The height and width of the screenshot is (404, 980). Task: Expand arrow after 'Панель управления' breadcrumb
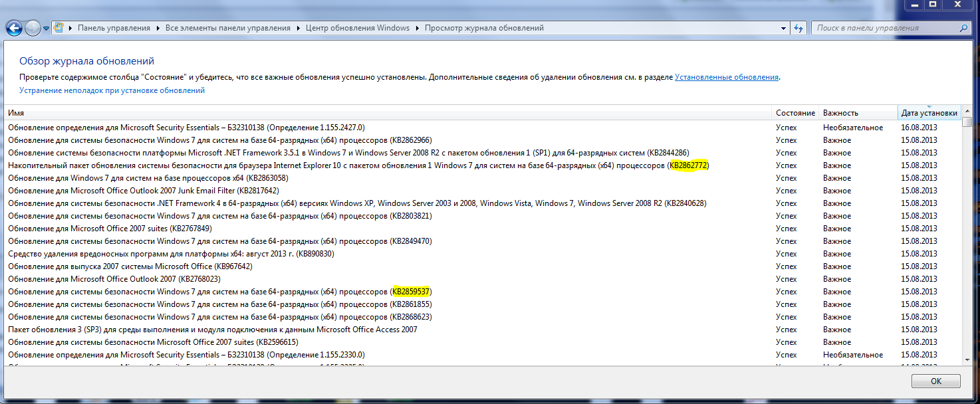(x=158, y=28)
